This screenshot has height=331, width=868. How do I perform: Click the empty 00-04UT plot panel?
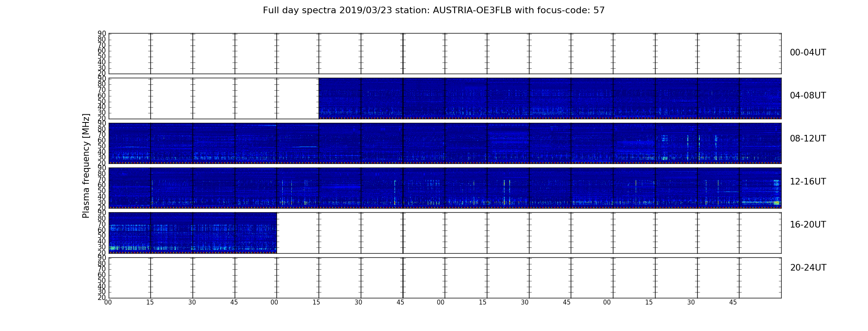[445, 53]
